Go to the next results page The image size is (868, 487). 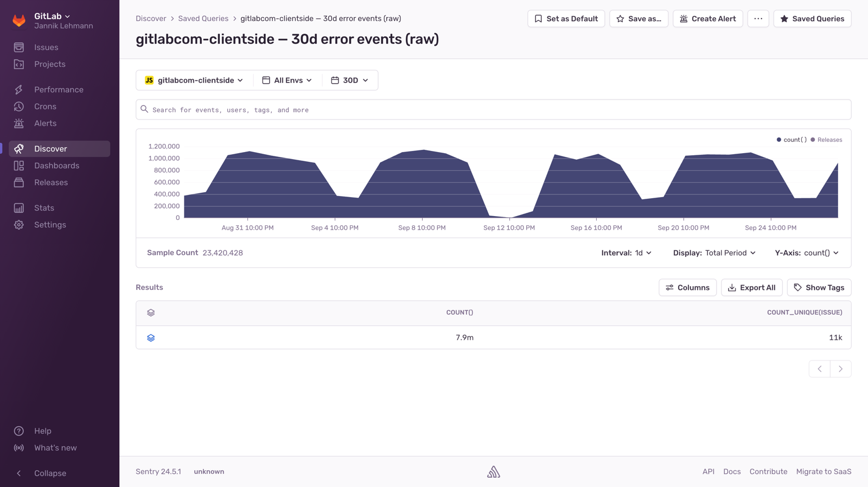click(841, 369)
